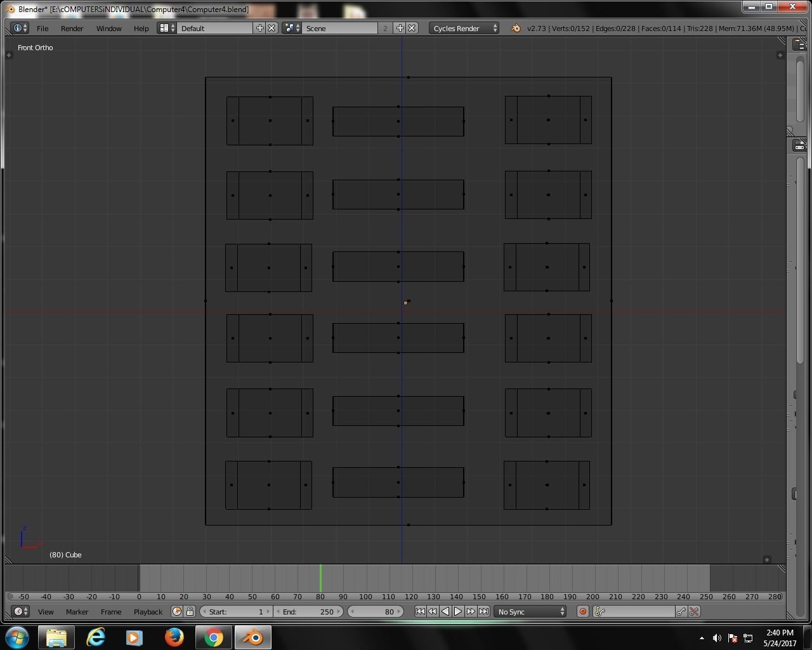Click the Properties editor vertical scrollbar
Image resolution: width=812 pixels, height=650 pixels.
799,260
